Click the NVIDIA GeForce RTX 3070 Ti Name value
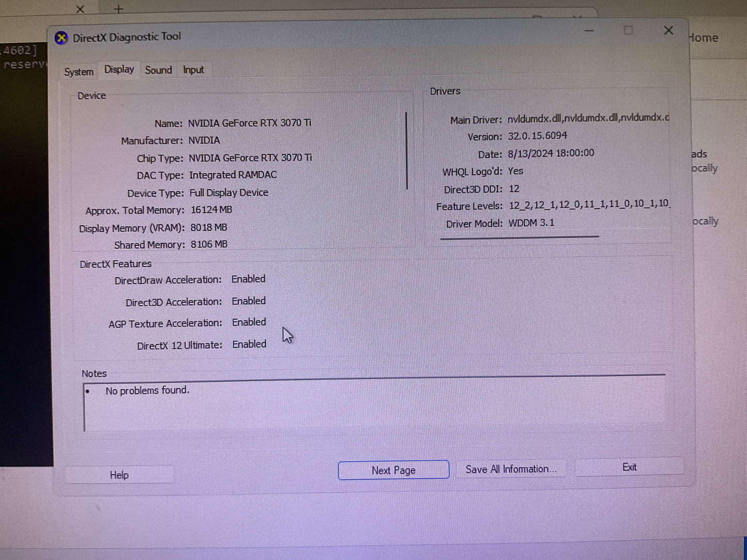Image resolution: width=747 pixels, height=560 pixels. (x=249, y=123)
